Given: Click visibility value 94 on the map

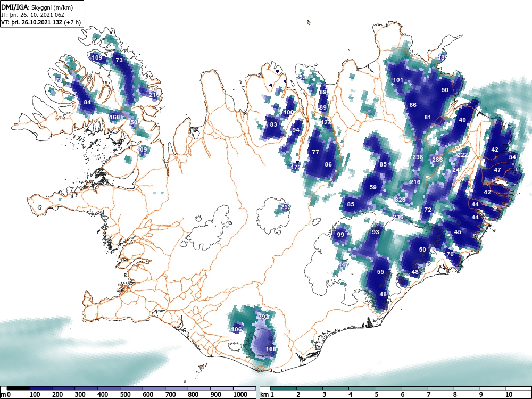Looking at the screenshot, I should [x=296, y=130].
